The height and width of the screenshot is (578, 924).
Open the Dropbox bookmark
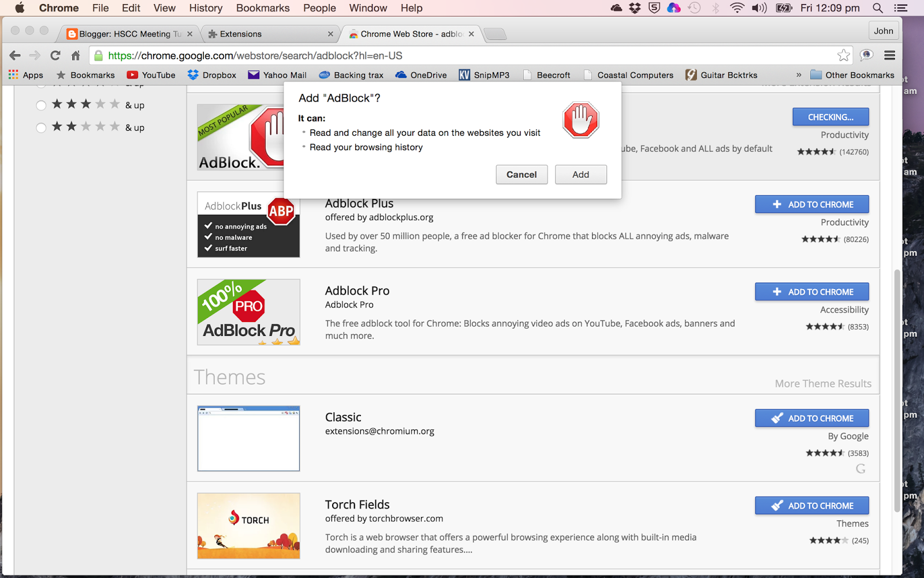[x=212, y=75]
